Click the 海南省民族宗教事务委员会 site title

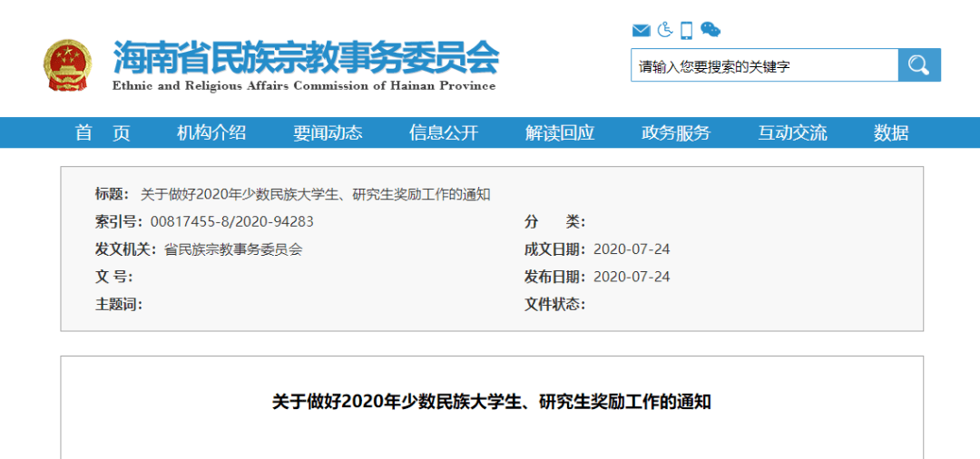coord(306,57)
